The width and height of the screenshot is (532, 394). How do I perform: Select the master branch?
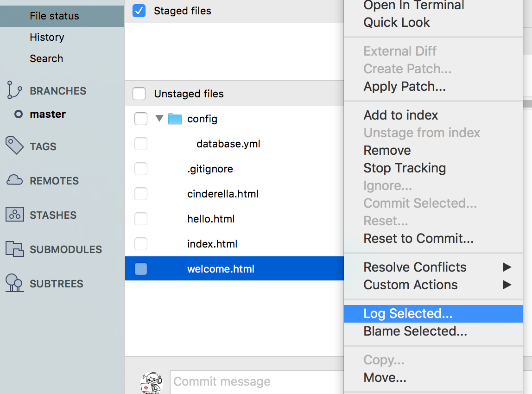48,114
